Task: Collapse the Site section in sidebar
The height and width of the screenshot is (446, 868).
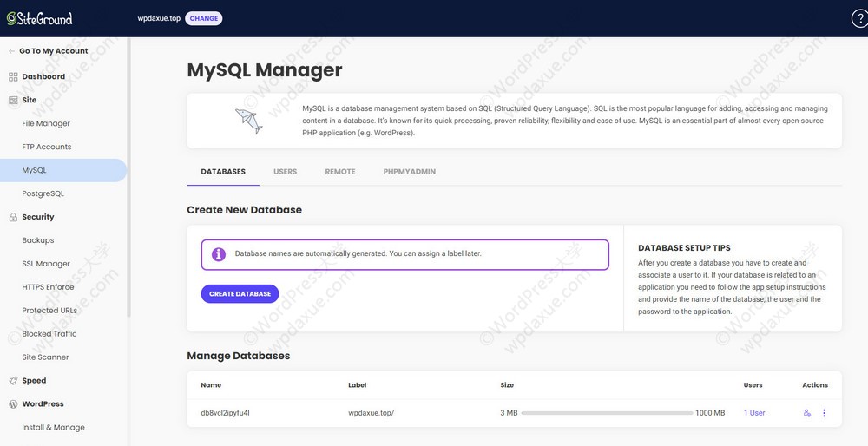Action: tap(30, 100)
